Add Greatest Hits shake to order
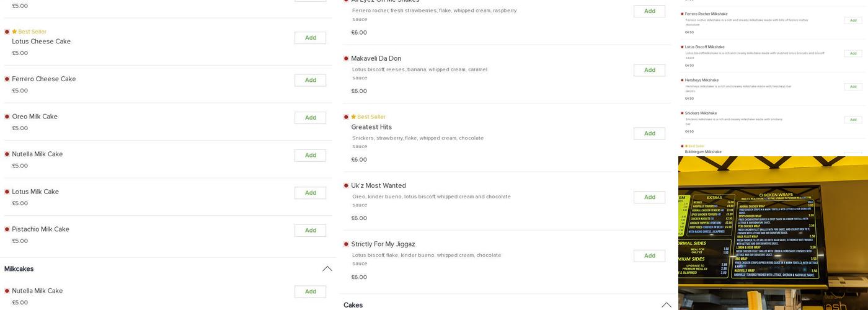This screenshot has height=310, width=868. click(x=649, y=133)
